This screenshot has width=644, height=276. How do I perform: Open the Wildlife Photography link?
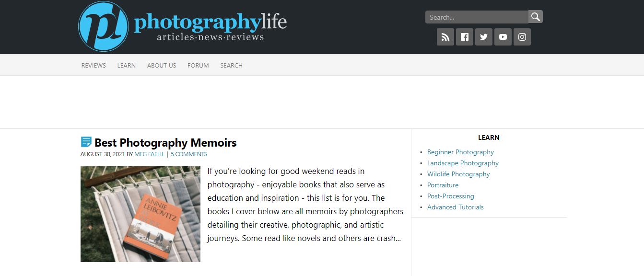click(458, 174)
